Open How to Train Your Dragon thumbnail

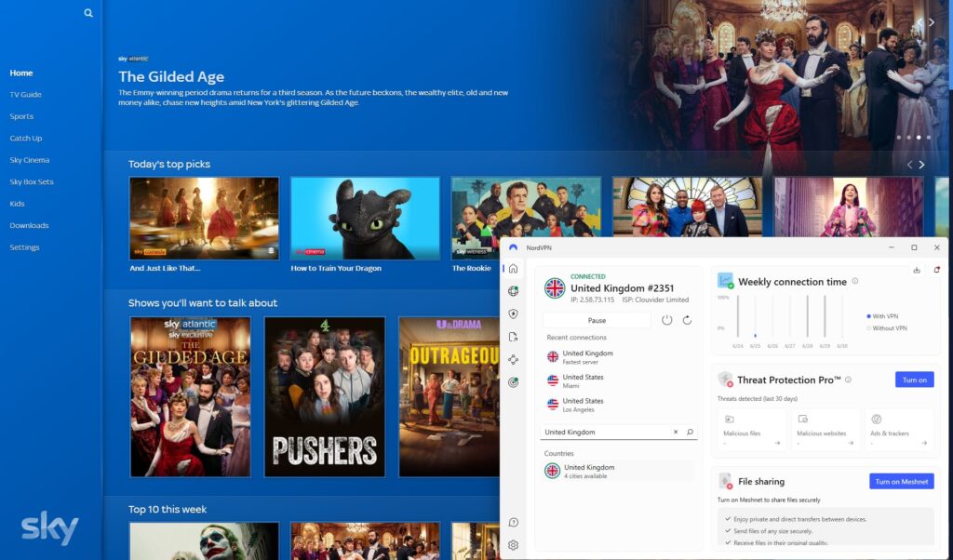pos(365,219)
